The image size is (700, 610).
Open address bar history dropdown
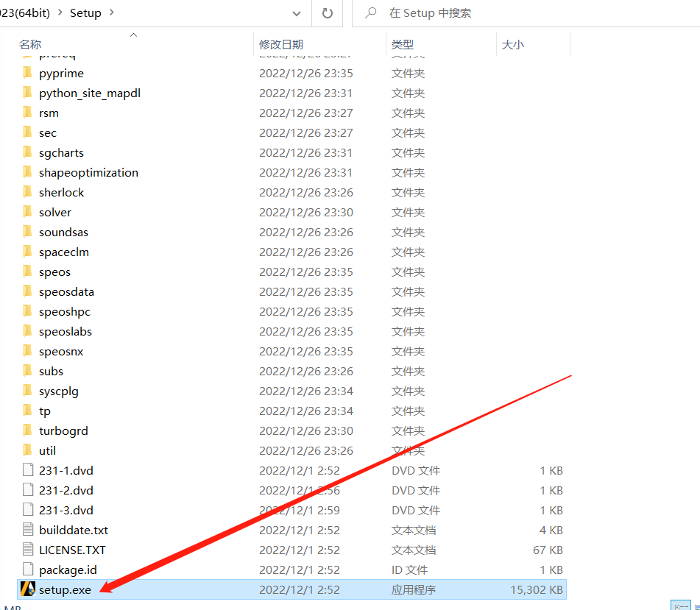click(x=296, y=13)
